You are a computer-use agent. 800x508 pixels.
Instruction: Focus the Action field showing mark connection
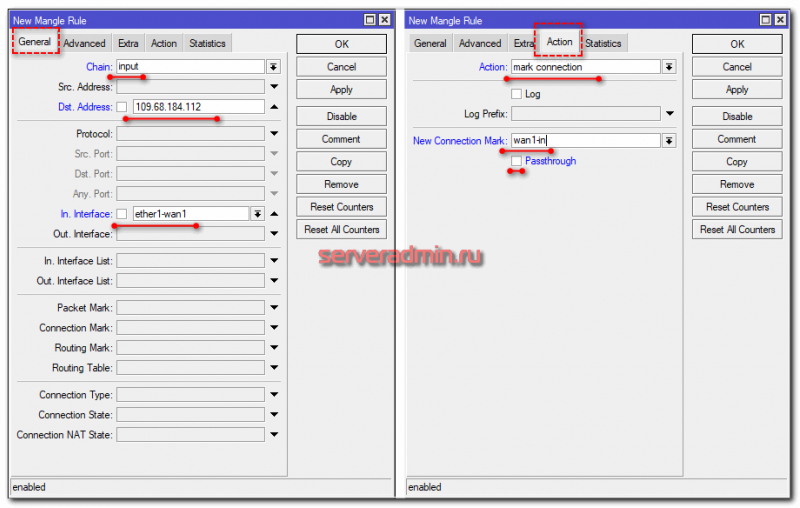pyautogui.click(x=586, y=67)
